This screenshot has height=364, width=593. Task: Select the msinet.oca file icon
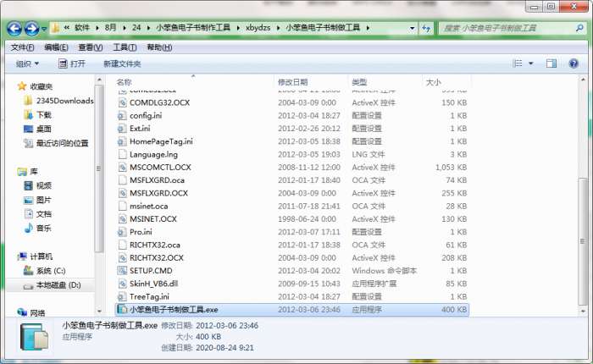[122, 206]
